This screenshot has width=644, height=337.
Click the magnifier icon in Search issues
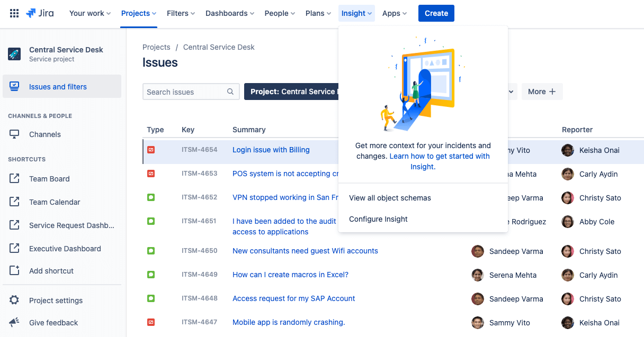pos(230,92)
